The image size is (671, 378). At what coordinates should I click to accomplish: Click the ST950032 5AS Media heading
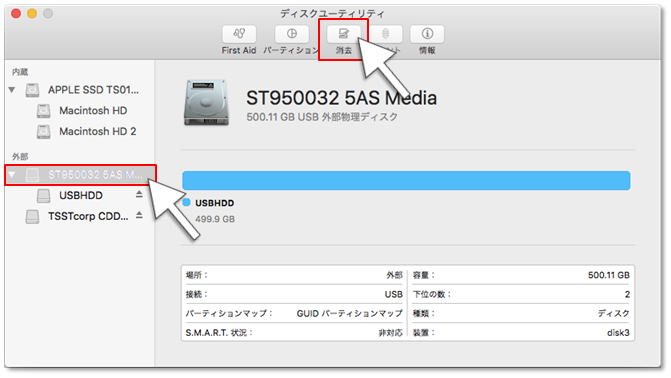coord(341,98)
